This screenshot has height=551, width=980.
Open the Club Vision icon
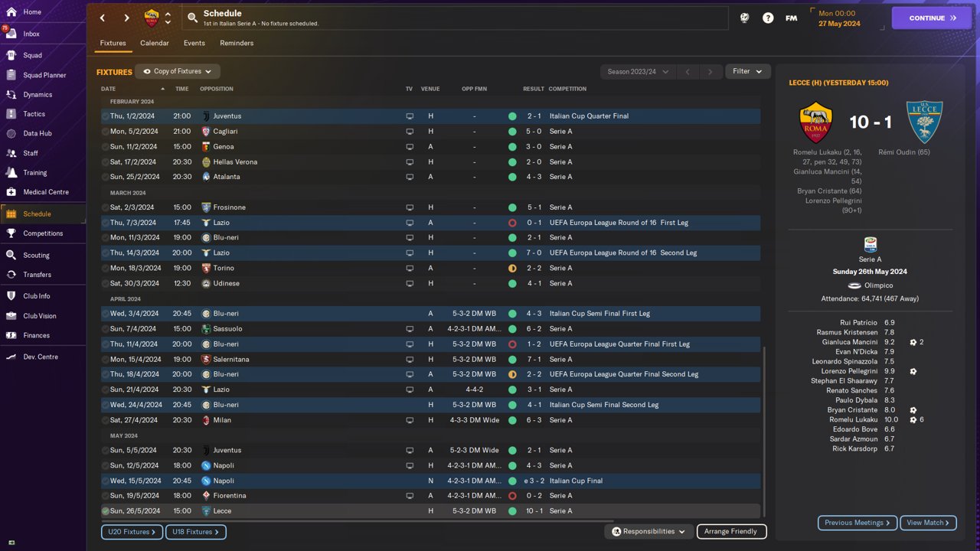click(x=11, y=316)
